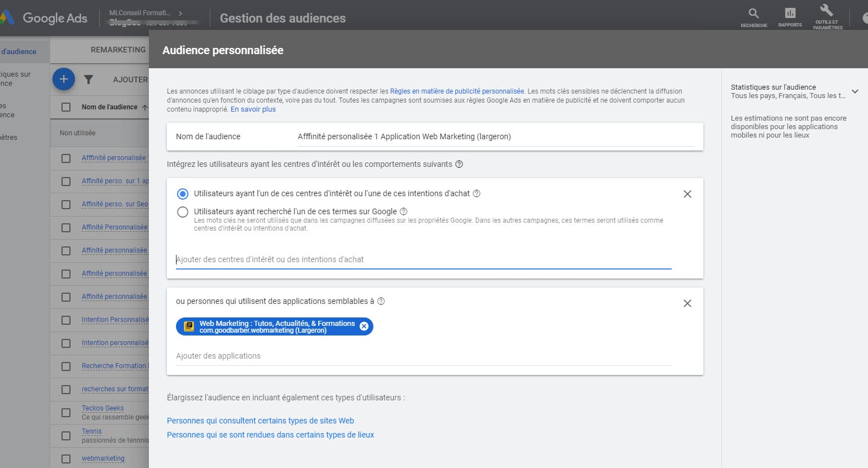
Task: Remove the centres d'intérêt section with its X
Action: [687, 194]
